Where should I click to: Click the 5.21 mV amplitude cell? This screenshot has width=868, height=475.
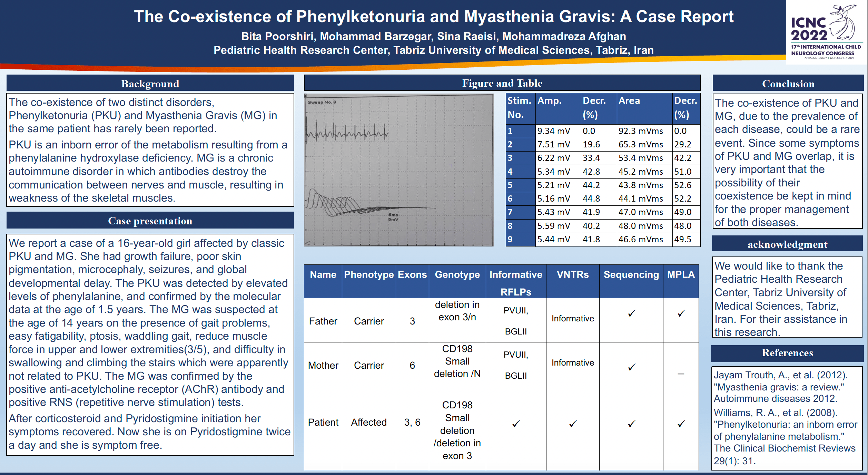(558, 185)
